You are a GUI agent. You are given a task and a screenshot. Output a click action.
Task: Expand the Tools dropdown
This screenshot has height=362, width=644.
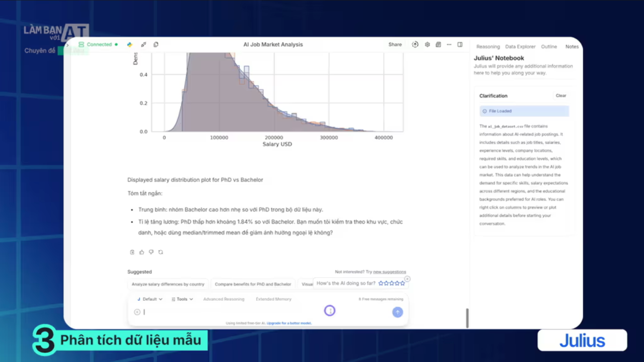point(183,299)
